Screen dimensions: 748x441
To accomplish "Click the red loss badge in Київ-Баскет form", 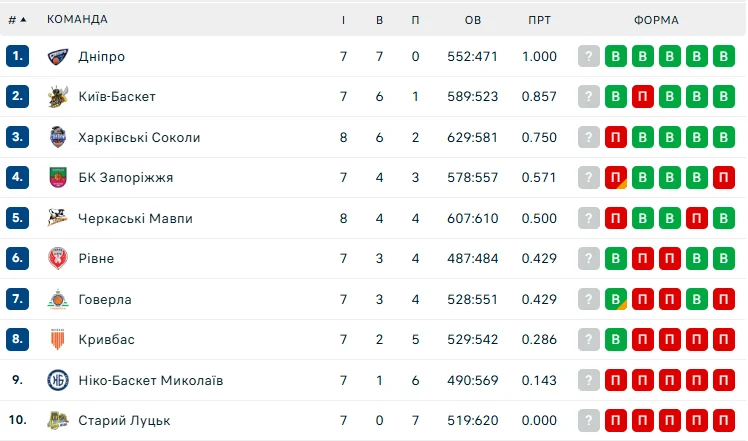I will [x=643, y=97].
